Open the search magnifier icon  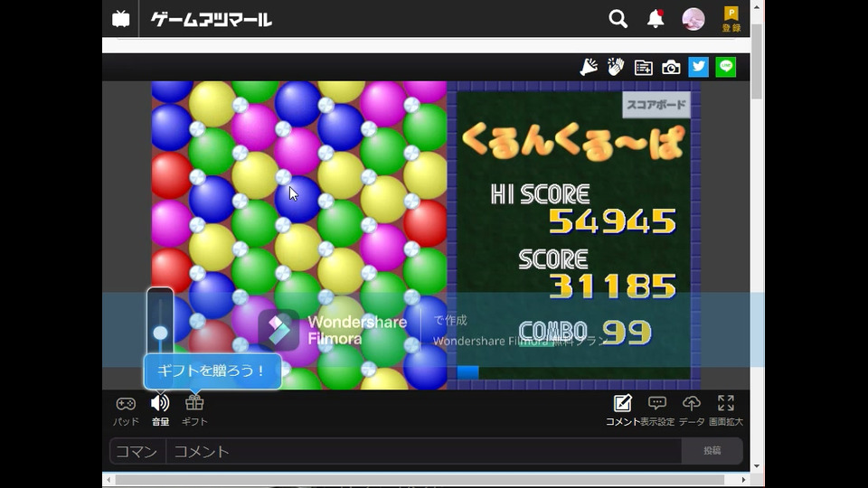618,19
